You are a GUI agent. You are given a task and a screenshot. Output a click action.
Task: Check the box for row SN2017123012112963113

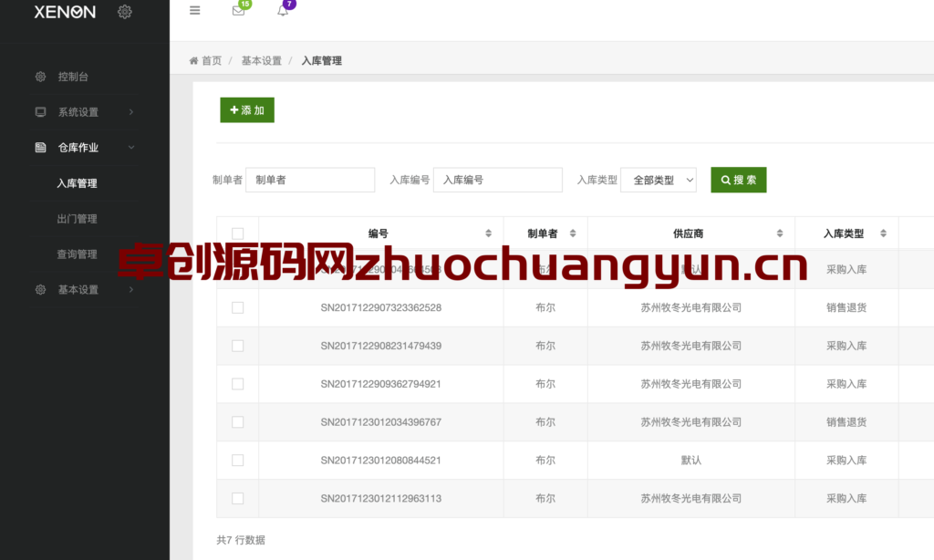pyautogui.click(x=238, y=498)
